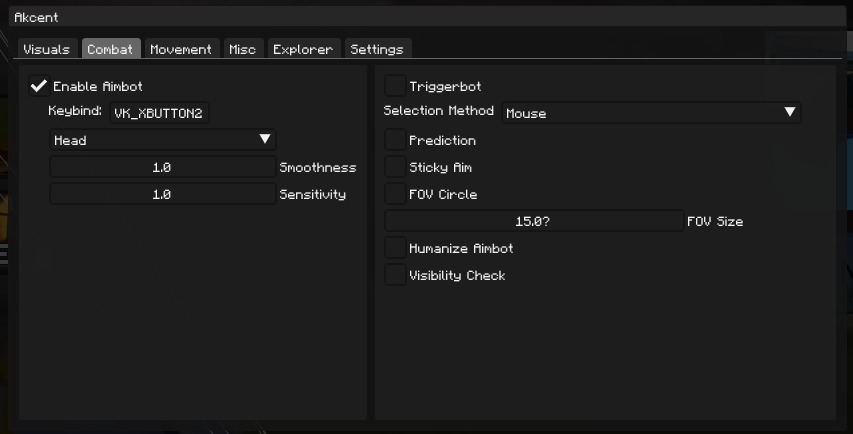The image size is (853, 434).
Task: Switch to the Visuals tab
Action: pos(46,49)
